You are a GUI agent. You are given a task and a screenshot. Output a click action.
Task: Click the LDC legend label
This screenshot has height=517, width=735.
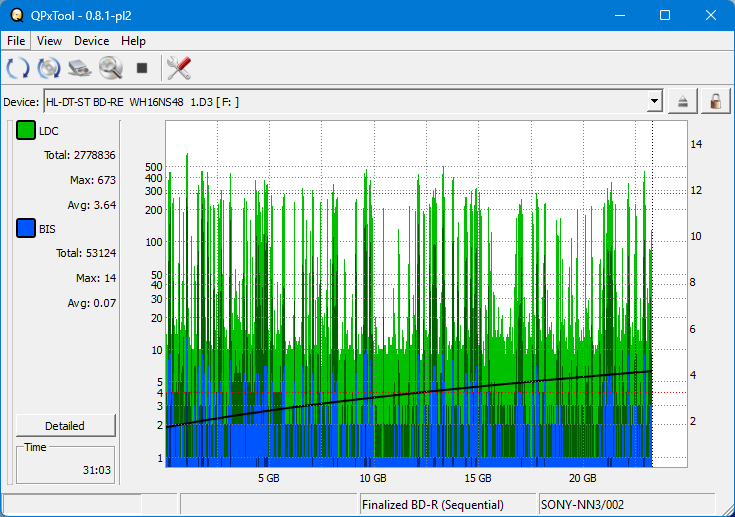click(48, 131)
